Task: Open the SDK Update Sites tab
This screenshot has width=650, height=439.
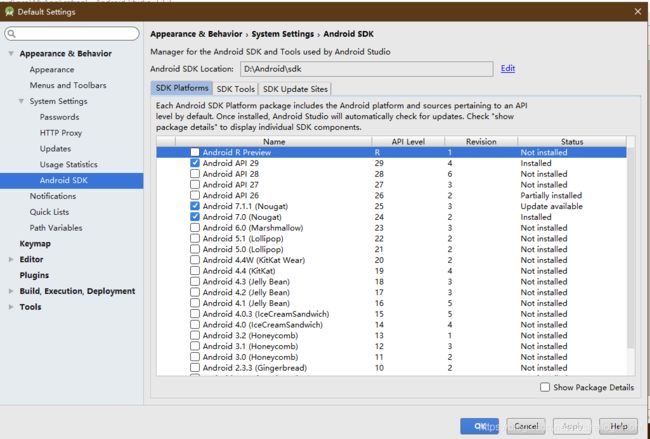Action: tap(295, 89)
